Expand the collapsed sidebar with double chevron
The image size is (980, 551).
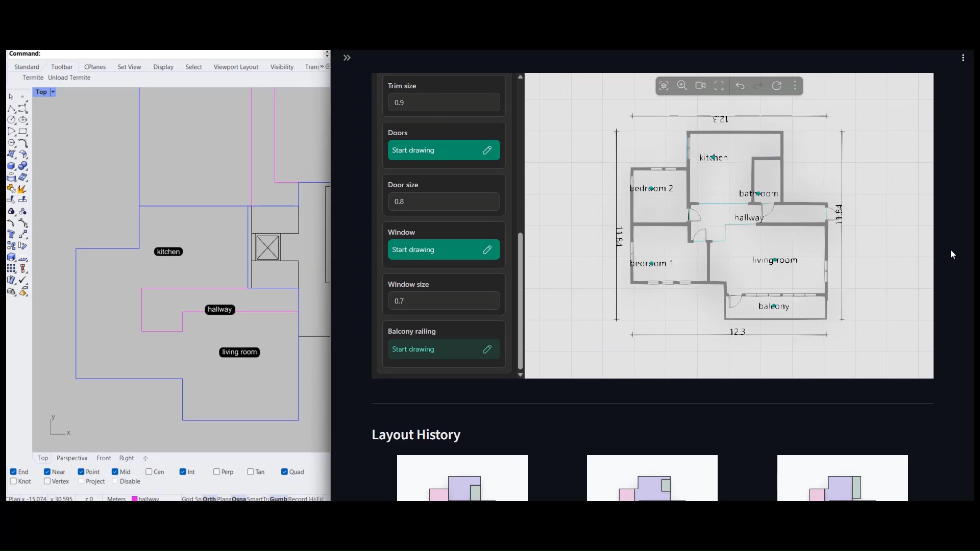(x=347, y=58)
